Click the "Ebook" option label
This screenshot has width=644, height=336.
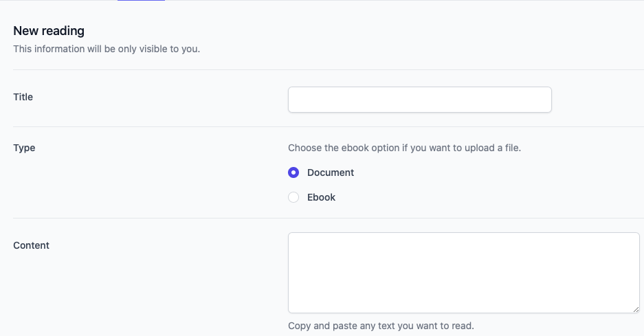pos(322,197)
